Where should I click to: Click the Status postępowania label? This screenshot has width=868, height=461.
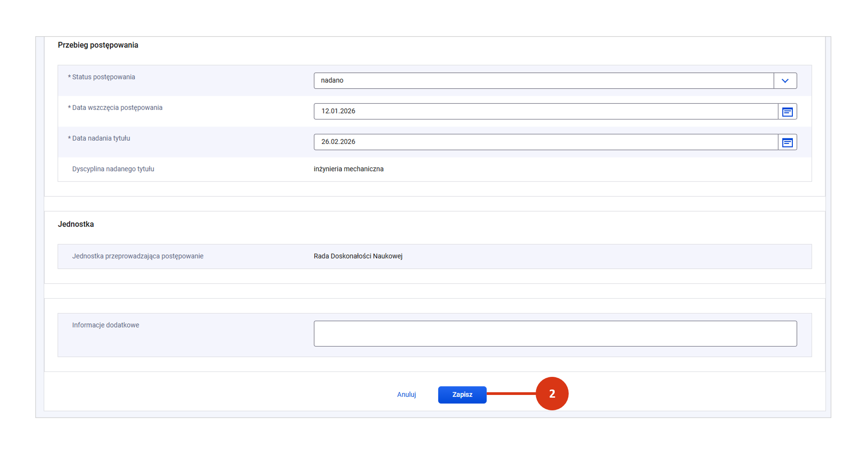point(103,77)
